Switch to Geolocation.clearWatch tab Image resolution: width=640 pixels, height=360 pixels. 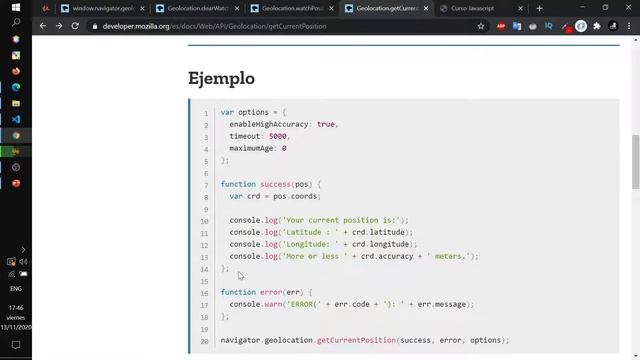pyautogui.click(x=199, y=8)
